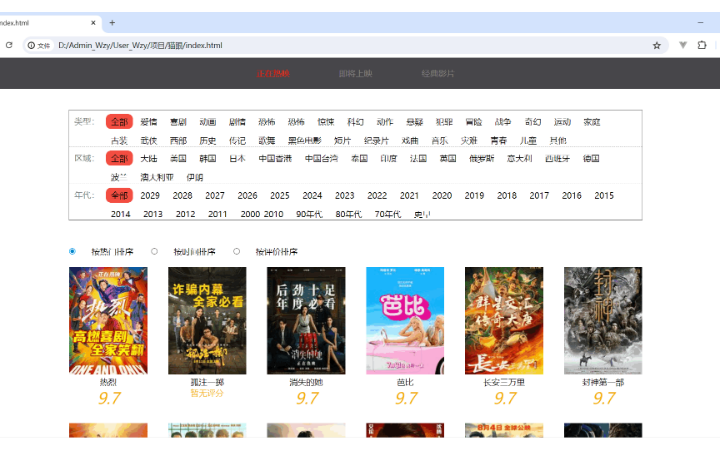Open the 热烈 movie poster
Viewport: 720px width, 450px height.
click(x=108, y=321)
